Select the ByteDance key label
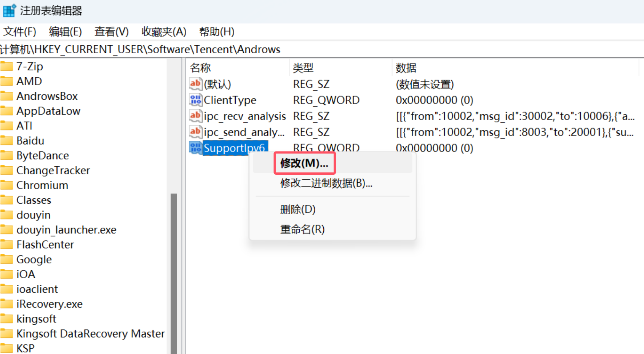 [43, 156]
